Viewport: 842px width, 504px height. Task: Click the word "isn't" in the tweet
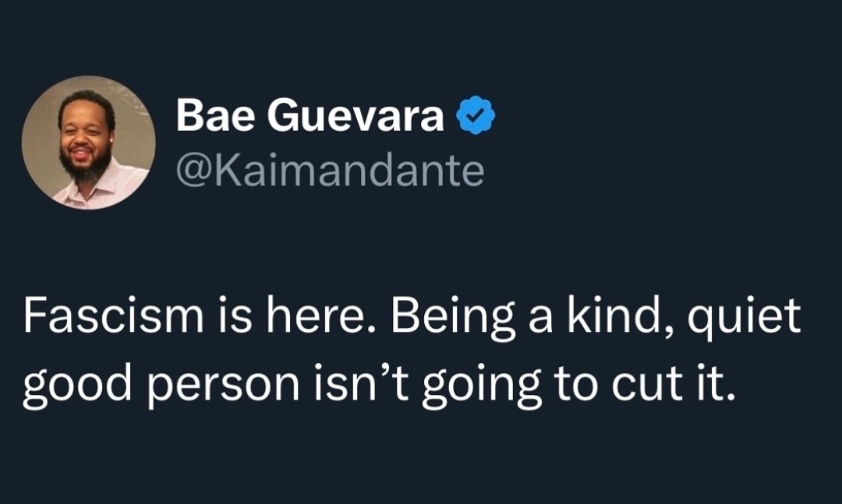[361, 385]
